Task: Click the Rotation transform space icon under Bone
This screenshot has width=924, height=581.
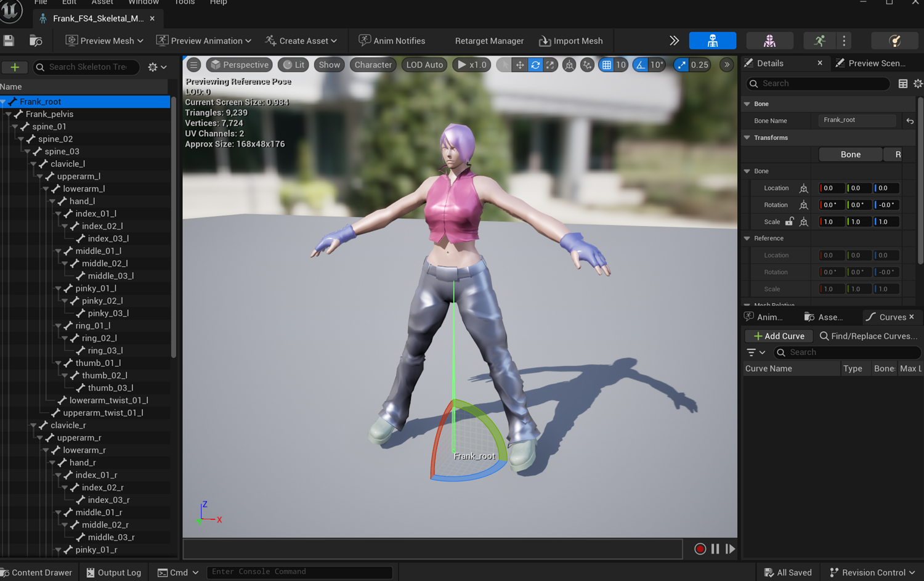Action: coord(803,205)
